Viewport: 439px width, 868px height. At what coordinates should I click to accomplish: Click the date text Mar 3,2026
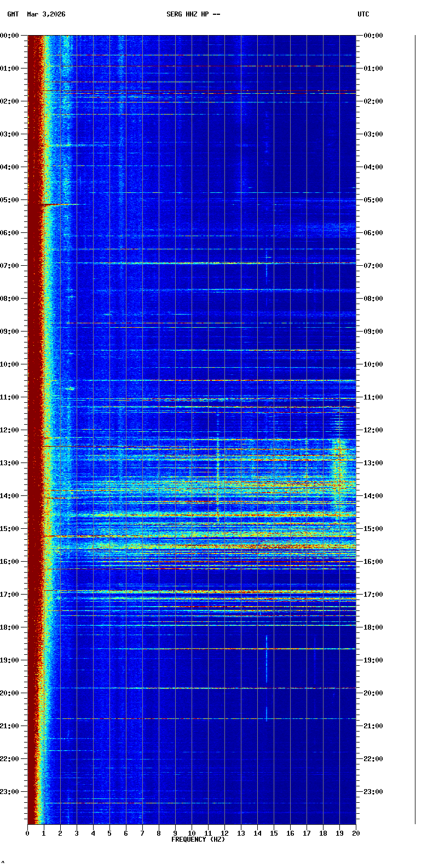pyautogui.click(x=46, y=14)
